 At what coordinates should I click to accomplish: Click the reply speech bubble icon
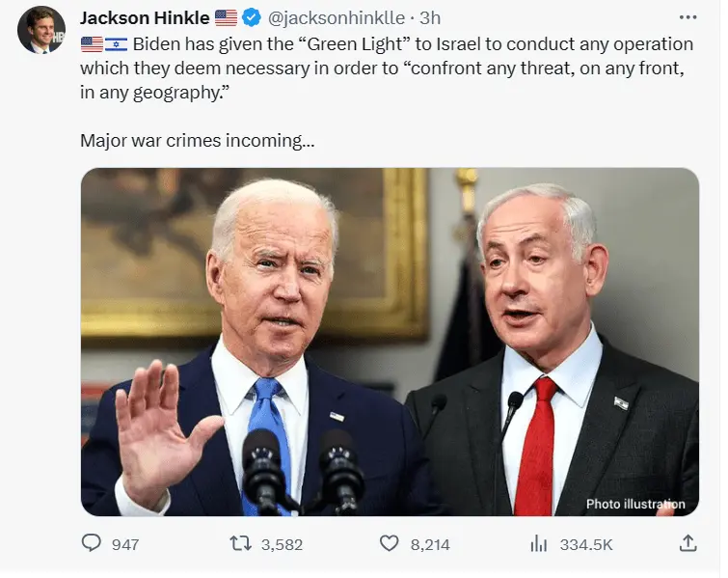(92, 542)
